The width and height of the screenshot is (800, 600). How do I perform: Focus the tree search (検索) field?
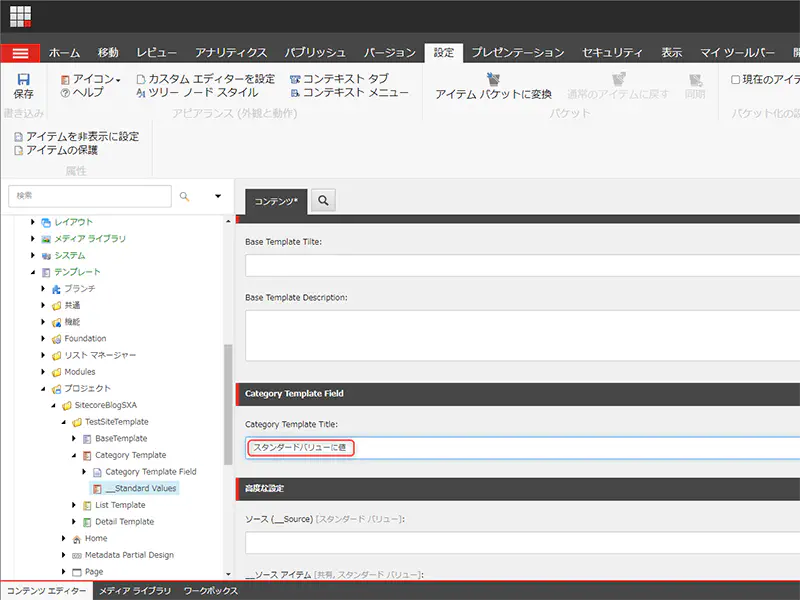pos(90,196)
